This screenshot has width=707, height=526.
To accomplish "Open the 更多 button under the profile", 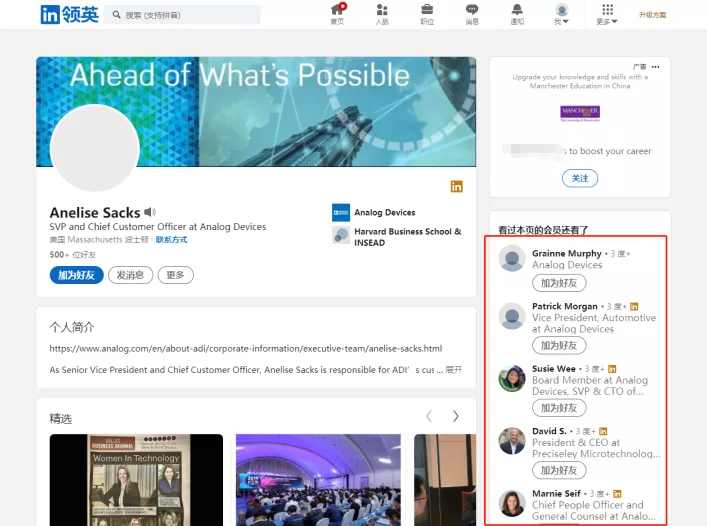I will pyautogui.click(x=175, y=275).
